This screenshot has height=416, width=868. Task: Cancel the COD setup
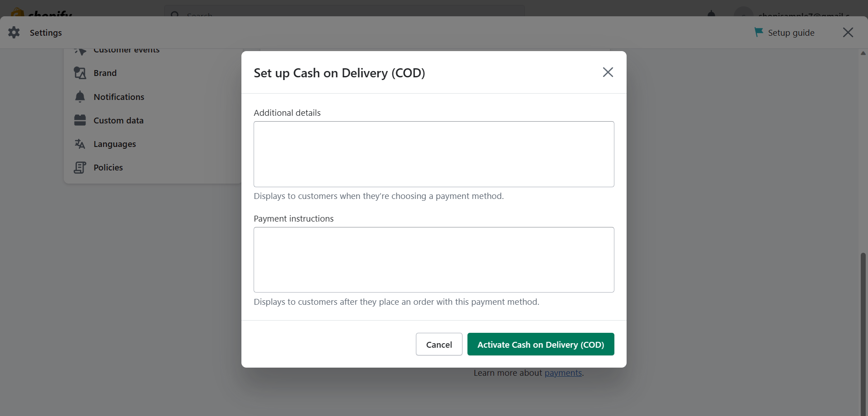pyautogui.click(x=439, y=345)
